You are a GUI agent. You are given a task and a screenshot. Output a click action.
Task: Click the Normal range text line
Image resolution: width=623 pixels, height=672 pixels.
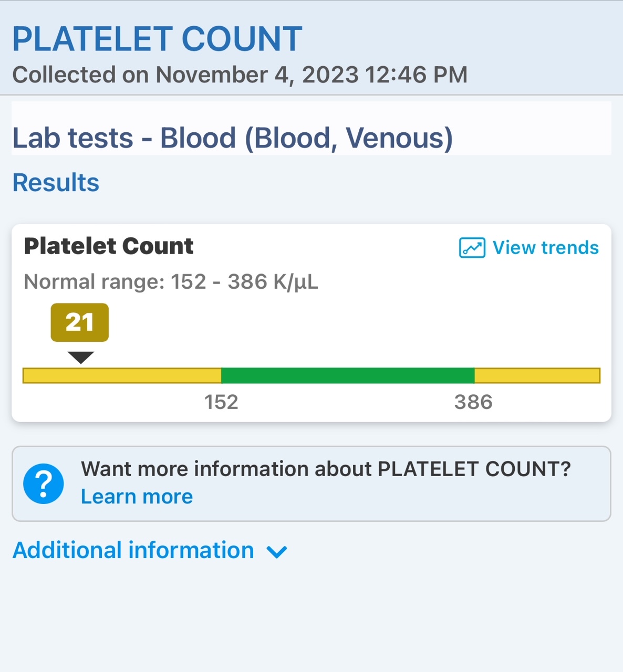click(x=171, y=282)
